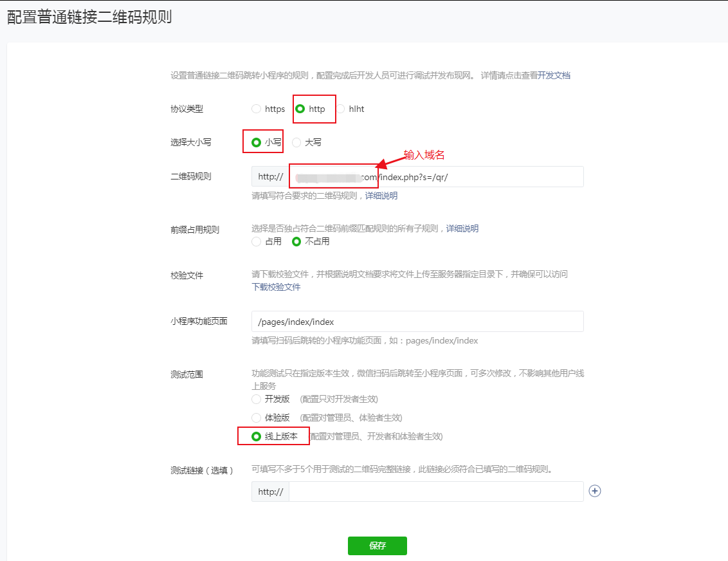Click the 校验文件 label
728x561 pixels.
(187, 275)
